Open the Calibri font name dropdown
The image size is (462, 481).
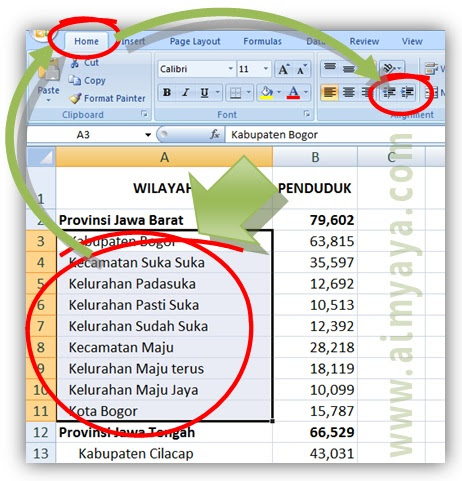click(x=231, y=69)
